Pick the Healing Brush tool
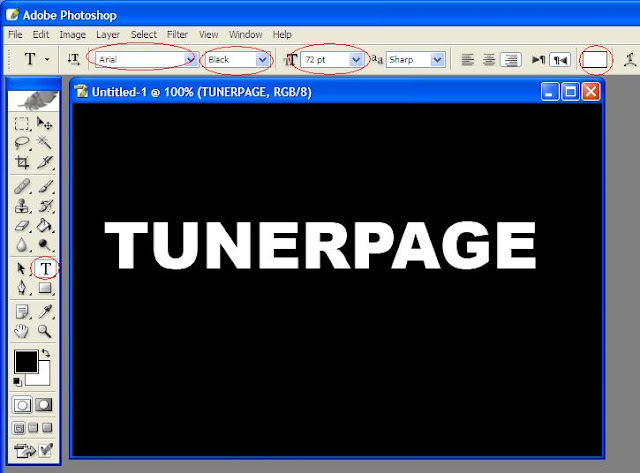 [22, 187]
